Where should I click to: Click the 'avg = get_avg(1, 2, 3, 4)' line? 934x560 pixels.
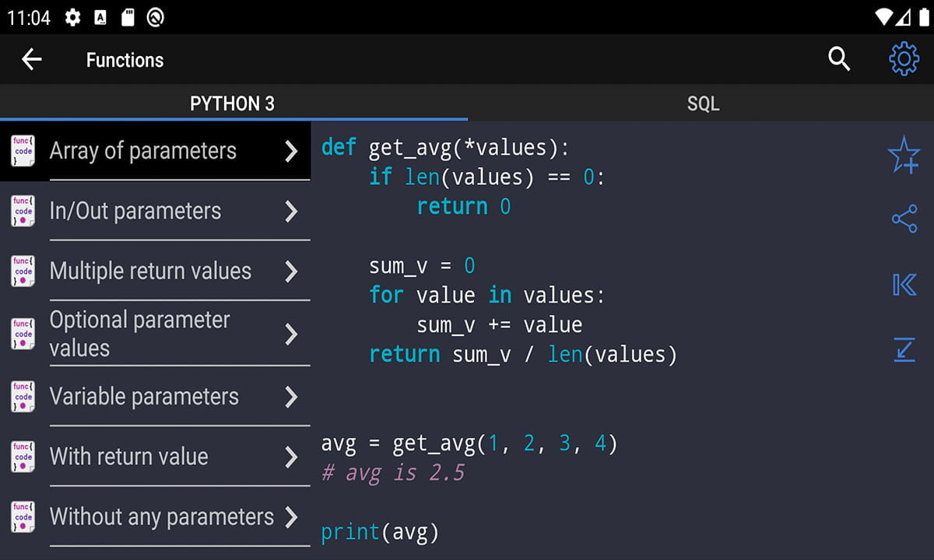pyautogui.click(x=469, y=444)
